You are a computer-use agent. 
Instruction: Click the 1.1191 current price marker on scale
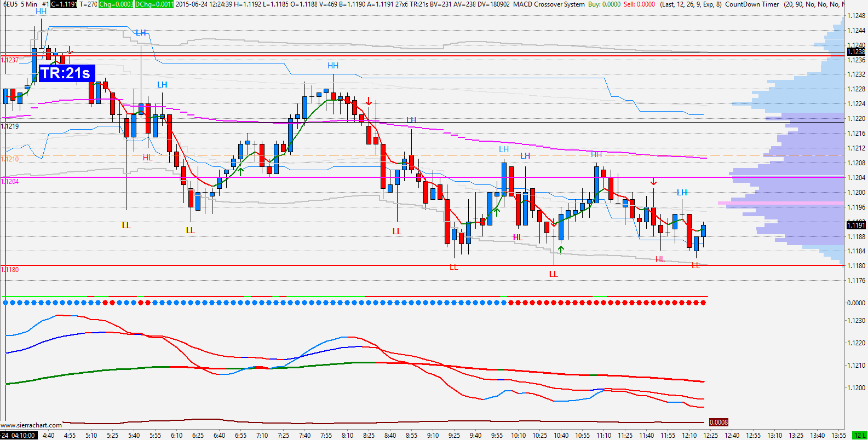pos(856,225)
